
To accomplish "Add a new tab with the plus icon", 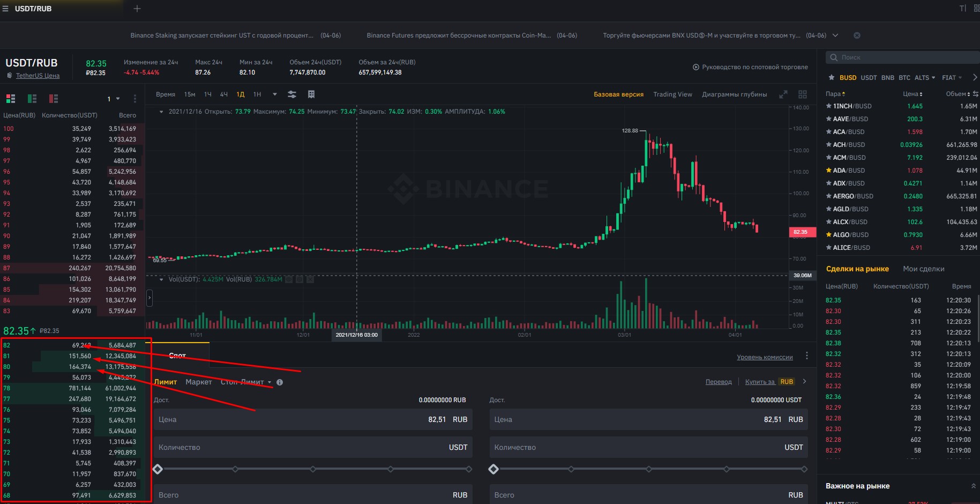I will pyautogui.click(x=137, y=9).
